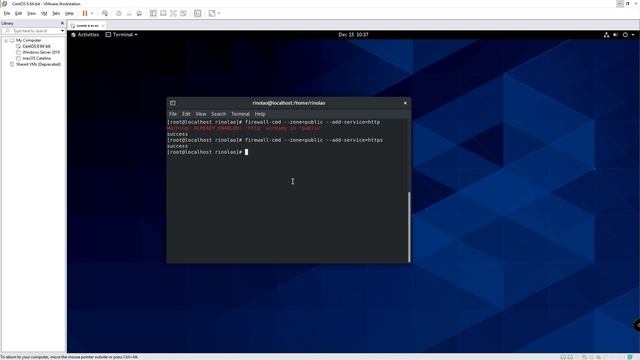Screen dimensions: 640x360
Task: Open the stretch display options arrow
Action: pos(219,13)
